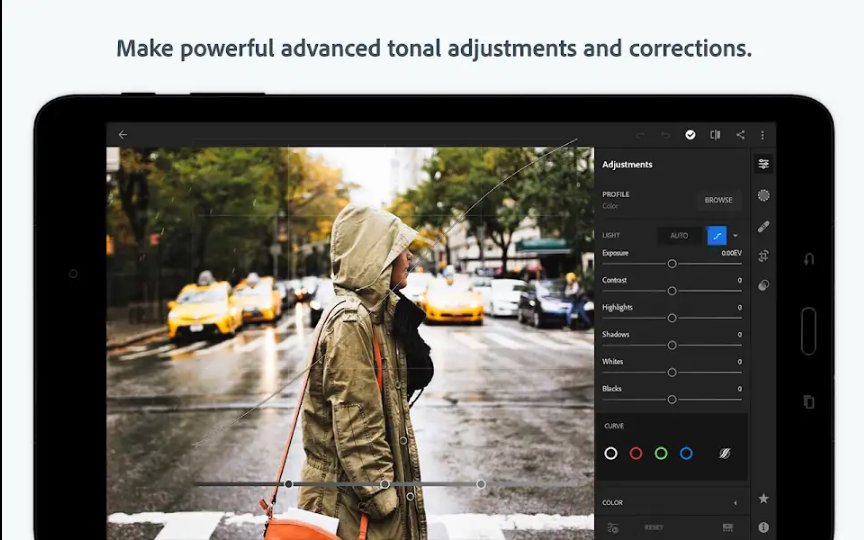This screenshot has width=864, height=540.
Task: Select the healing brush icon
Action: click(x=763, y=226)
